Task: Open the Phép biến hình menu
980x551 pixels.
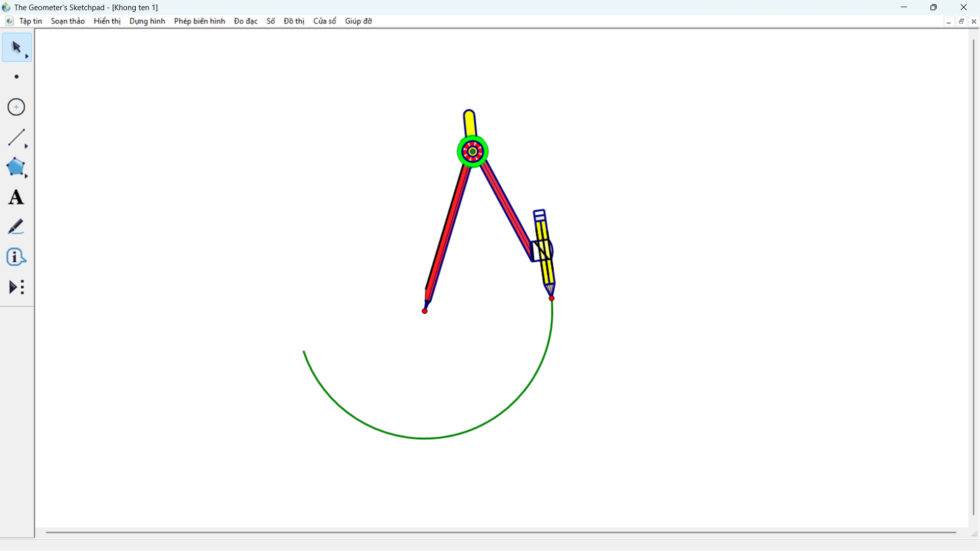Action: [199, 21]
